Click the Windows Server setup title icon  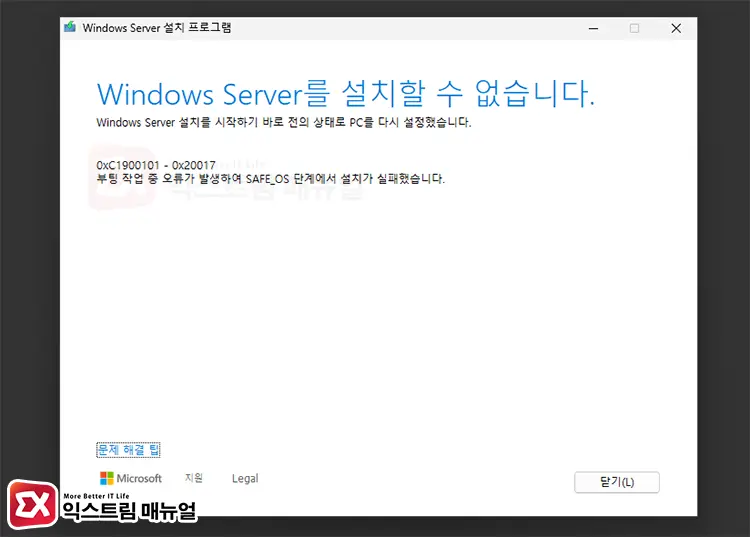click(70, 27)
